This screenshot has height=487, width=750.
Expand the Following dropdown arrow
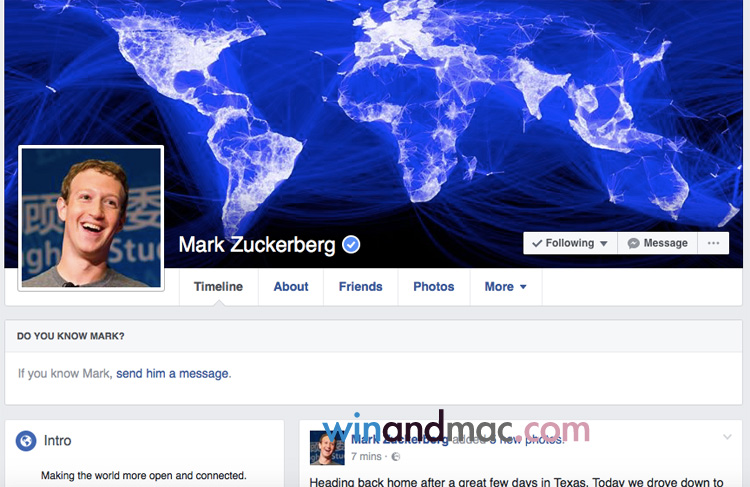(604, 244)
